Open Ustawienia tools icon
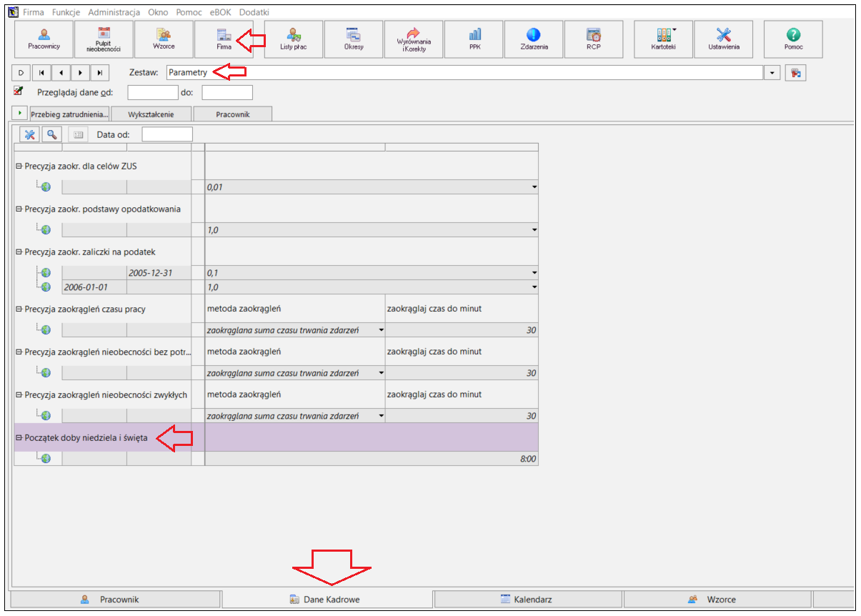861x616 pixels. coord(724,34)
